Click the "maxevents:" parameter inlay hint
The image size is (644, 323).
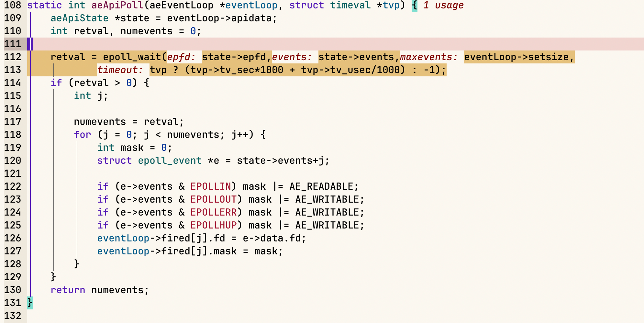pyautogui.click(x=429, y=57)
